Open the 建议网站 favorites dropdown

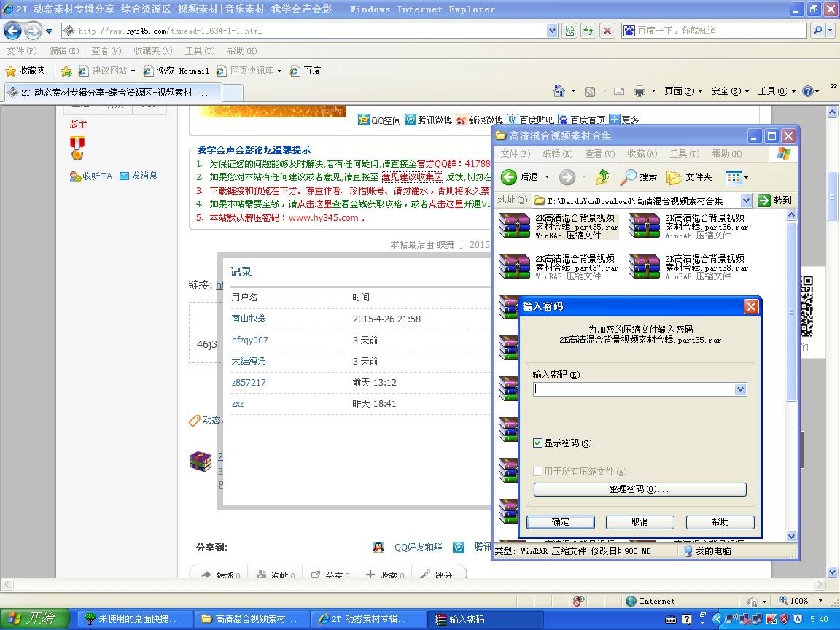133,71
